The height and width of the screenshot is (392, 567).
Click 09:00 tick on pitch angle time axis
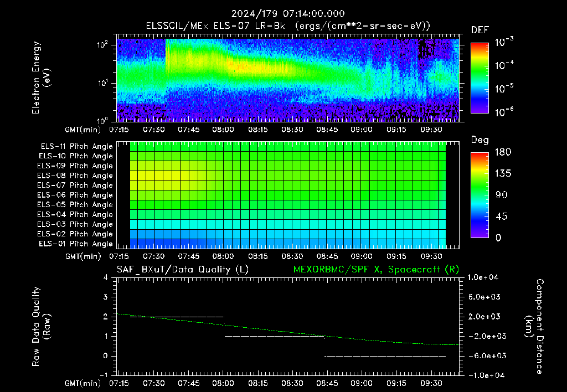[x=362, y=256]
